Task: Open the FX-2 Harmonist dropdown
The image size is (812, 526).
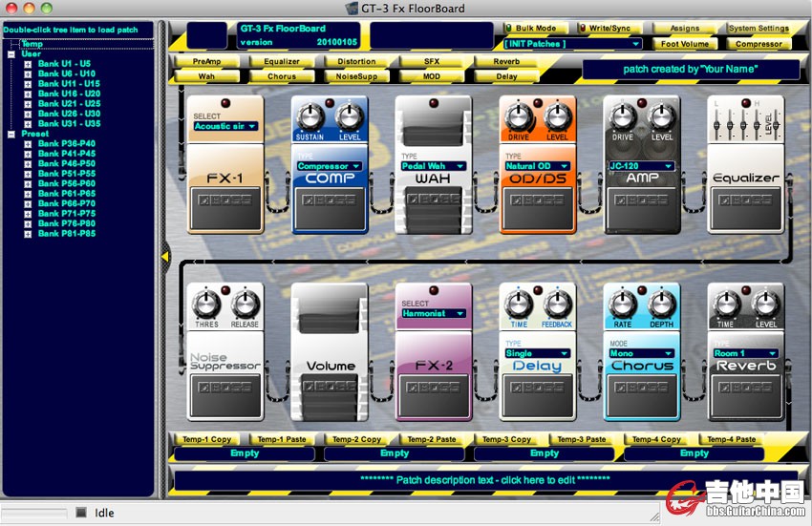Action: point(434,313)
